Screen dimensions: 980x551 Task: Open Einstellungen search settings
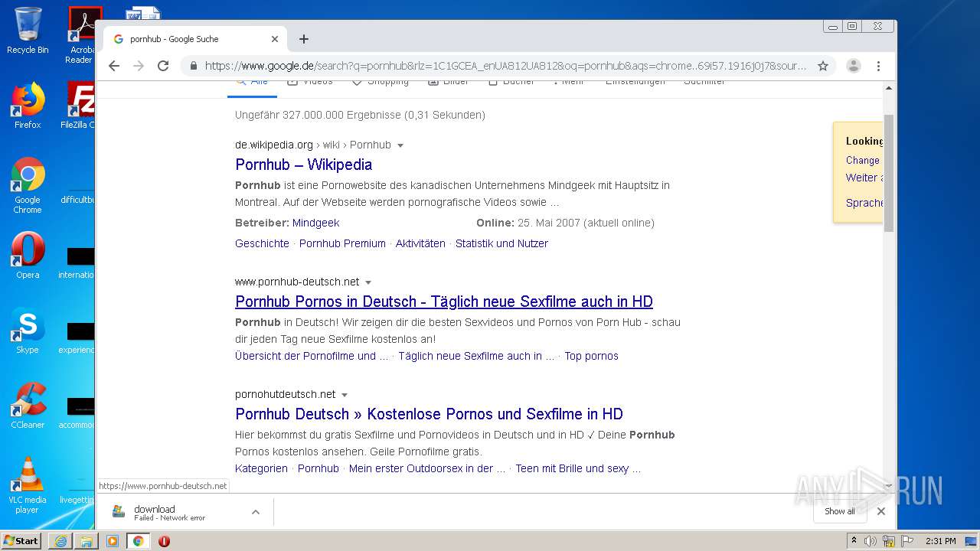[635, 82]
